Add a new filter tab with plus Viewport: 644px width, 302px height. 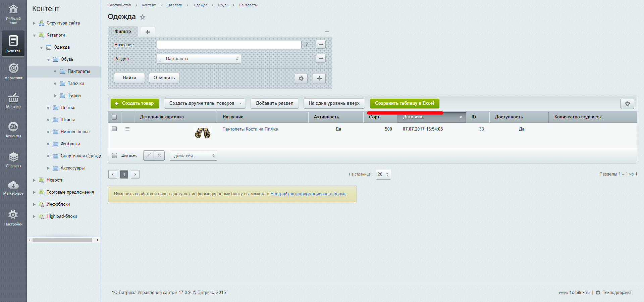pos(148,32)
